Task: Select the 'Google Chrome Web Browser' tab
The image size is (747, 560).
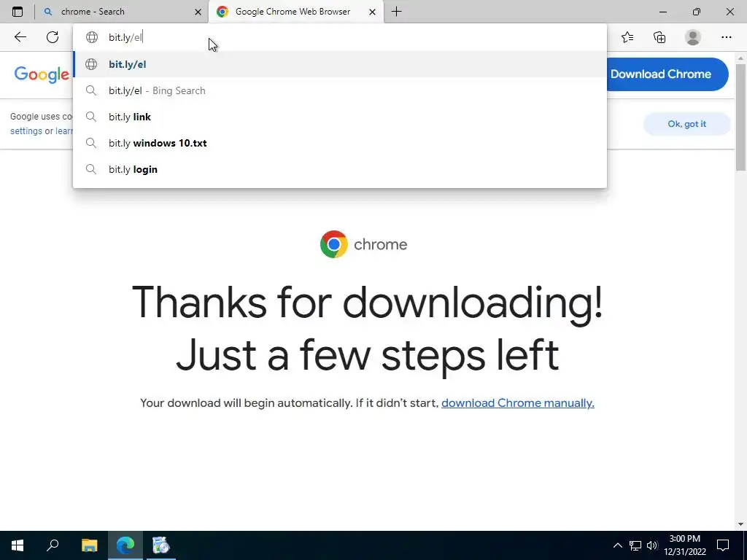Action: [x=296, y=12]
